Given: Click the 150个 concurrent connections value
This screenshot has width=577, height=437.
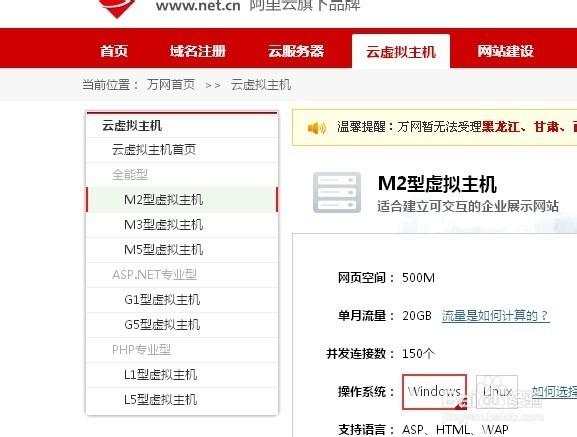Looking at the screenshot, I should (x=418, y=354).
